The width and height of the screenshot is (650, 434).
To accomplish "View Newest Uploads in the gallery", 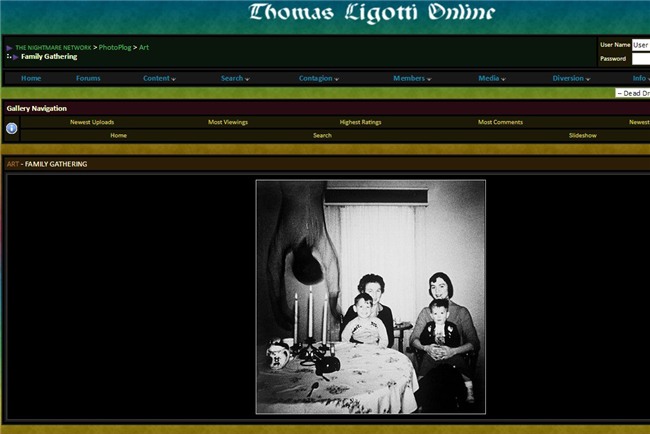I will 92,122.
